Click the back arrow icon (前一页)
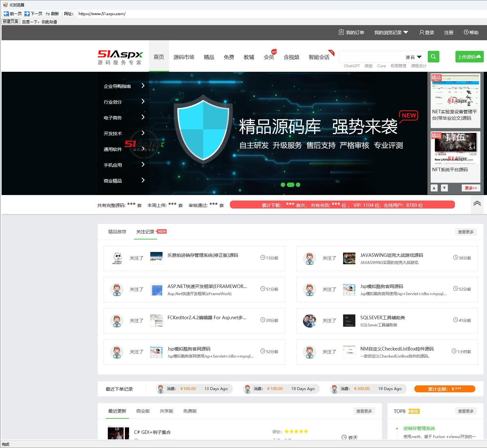 pyautogui.click(x=6, y=14)
